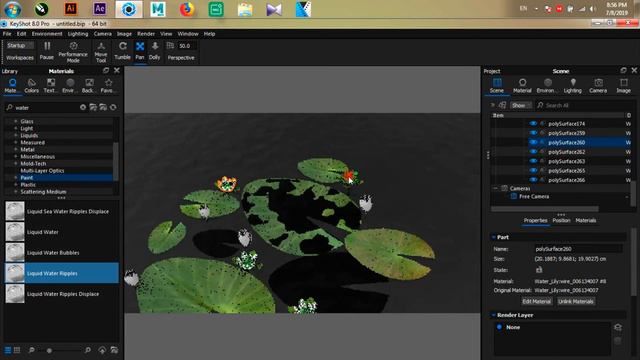This screenshot has width=640, height=360.
Task: Open the Favorites library tab
Action: tap(108, 86)
